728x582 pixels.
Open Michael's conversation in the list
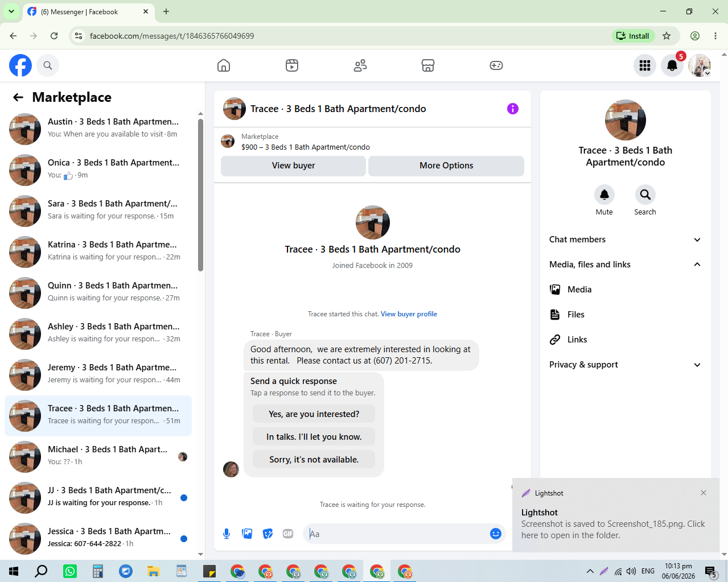pyautogui.click(x=98, y=457)
